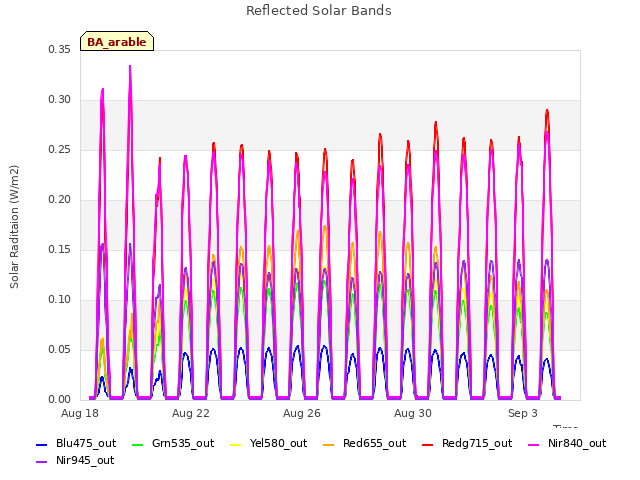Click the Sep 3 x-axis tick label
640x480 pixels.
523,413
